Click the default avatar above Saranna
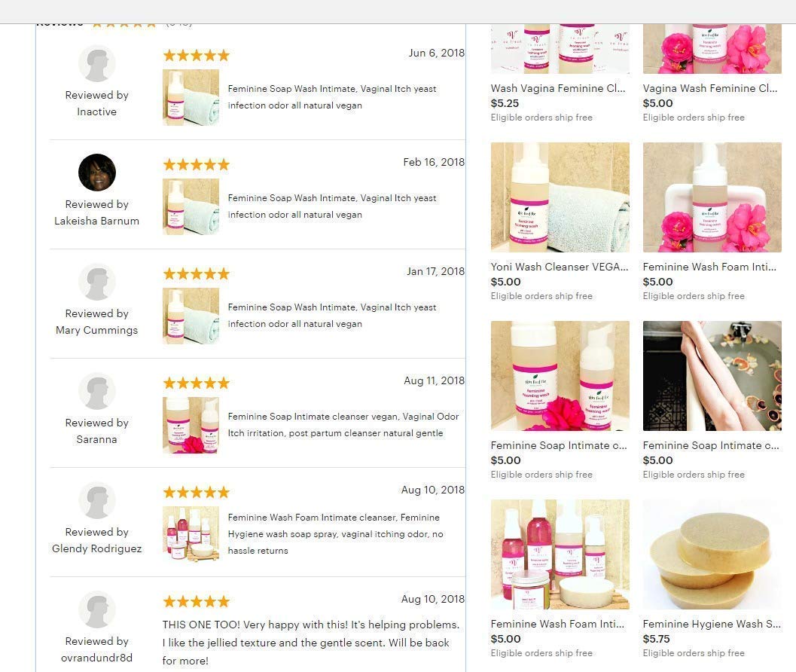This screenshot has width=796, height=672. tap(97, 391)
